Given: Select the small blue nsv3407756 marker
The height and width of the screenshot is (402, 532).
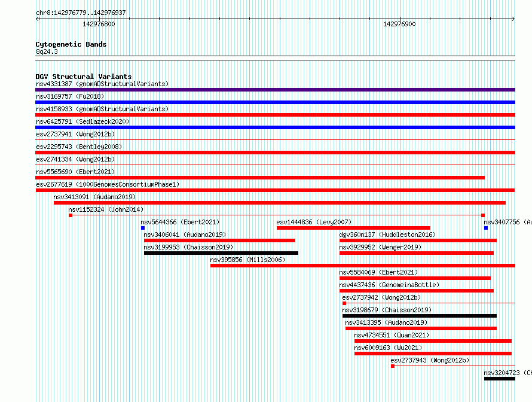Looking at the screenshot, I should tap(486, 228).
